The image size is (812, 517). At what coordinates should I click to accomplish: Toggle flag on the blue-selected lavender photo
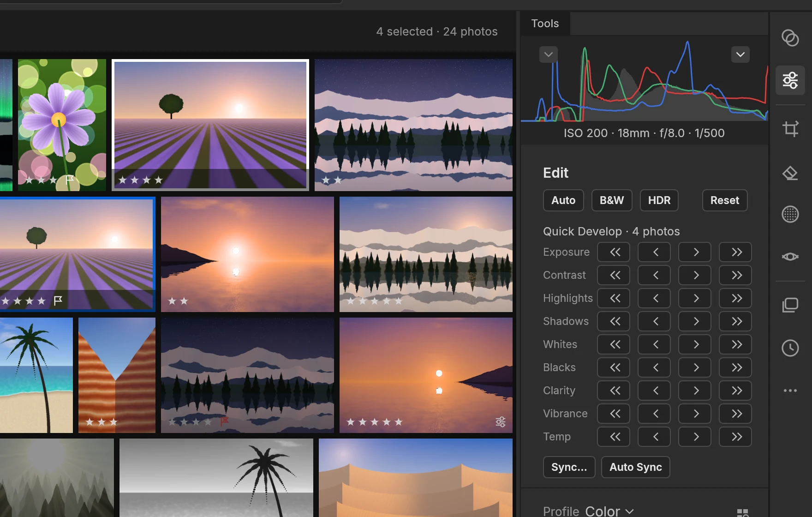pyautogui.click(x=58, y=301)
